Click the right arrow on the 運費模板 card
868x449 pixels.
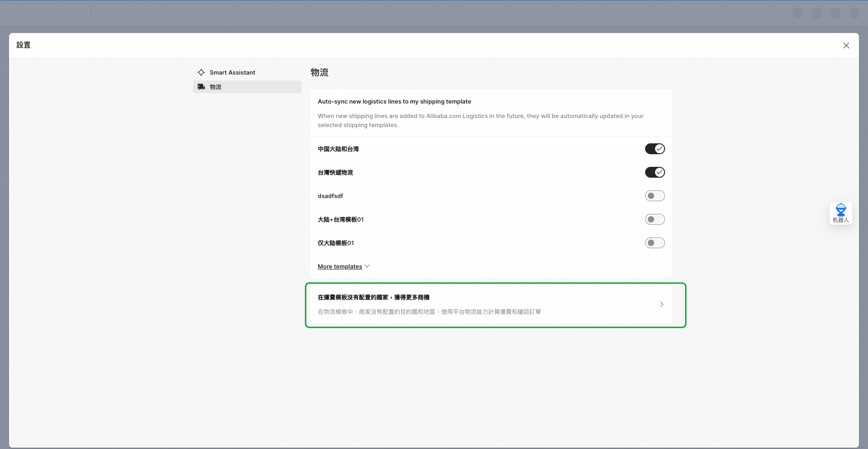[x=662, y=304]
